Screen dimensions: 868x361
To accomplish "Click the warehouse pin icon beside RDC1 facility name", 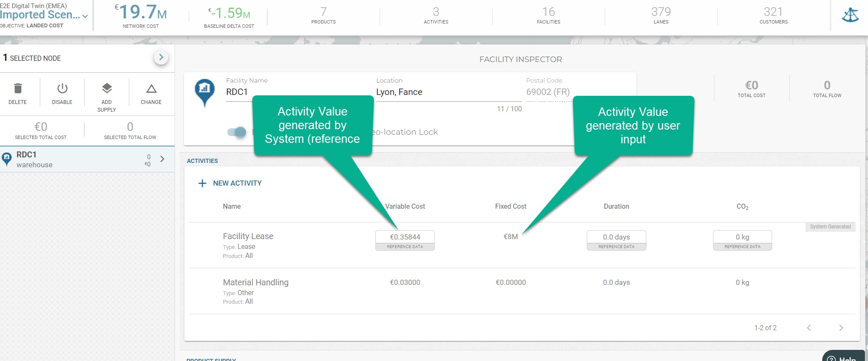I will pos(205,93).
